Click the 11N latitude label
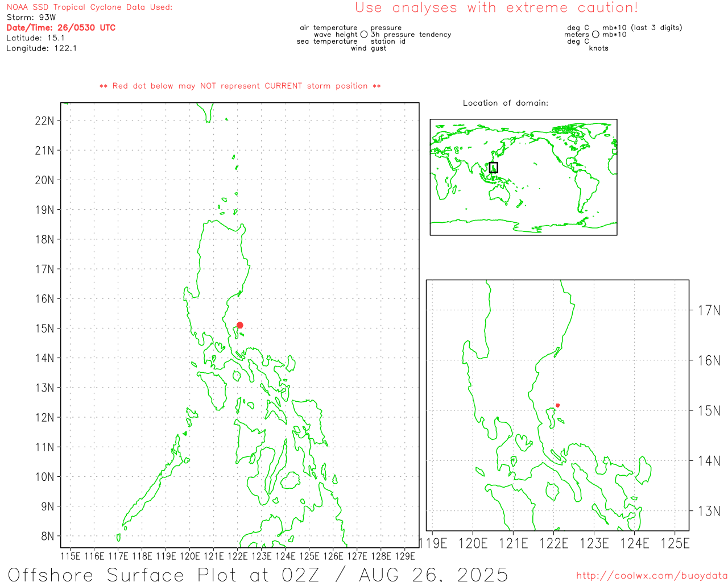Screen dimensions: 728x582 44,447
